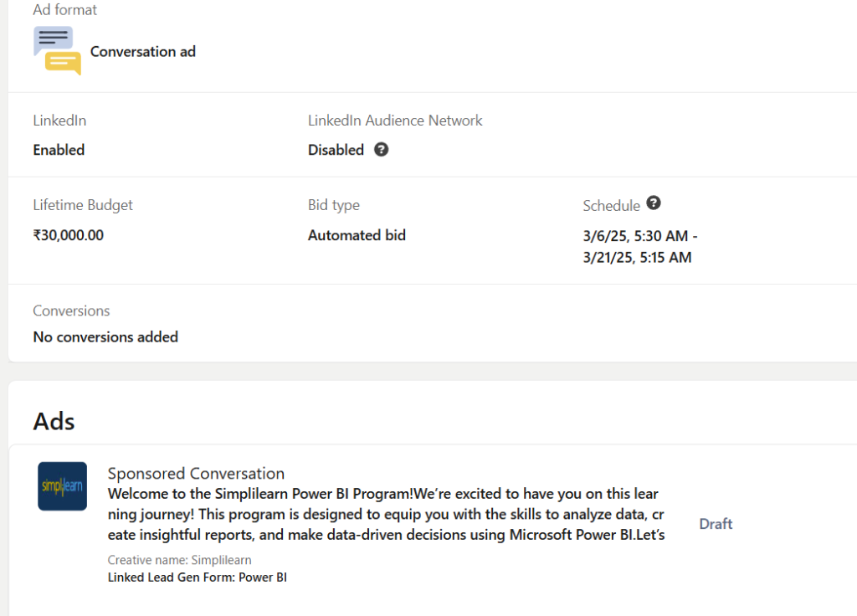Click the Disabled value under Audience Network

[x=336, y=150]
